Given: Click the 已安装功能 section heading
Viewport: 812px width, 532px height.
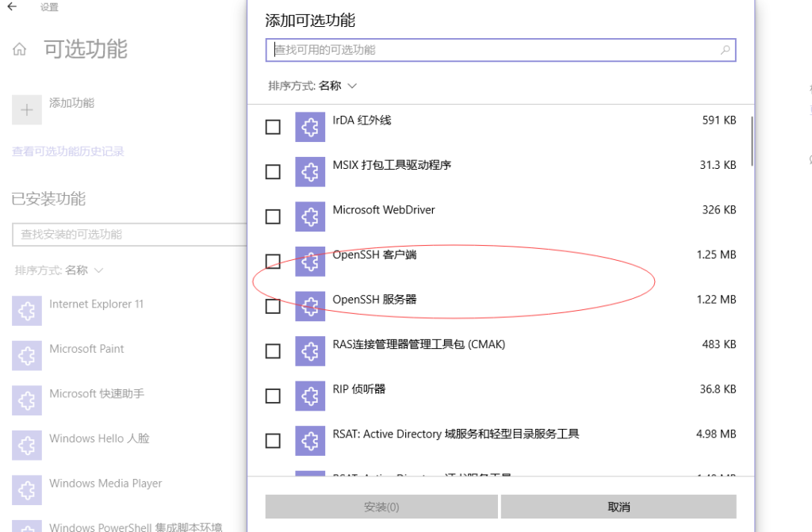Looking at the screenshot, I should pos(48,199).
